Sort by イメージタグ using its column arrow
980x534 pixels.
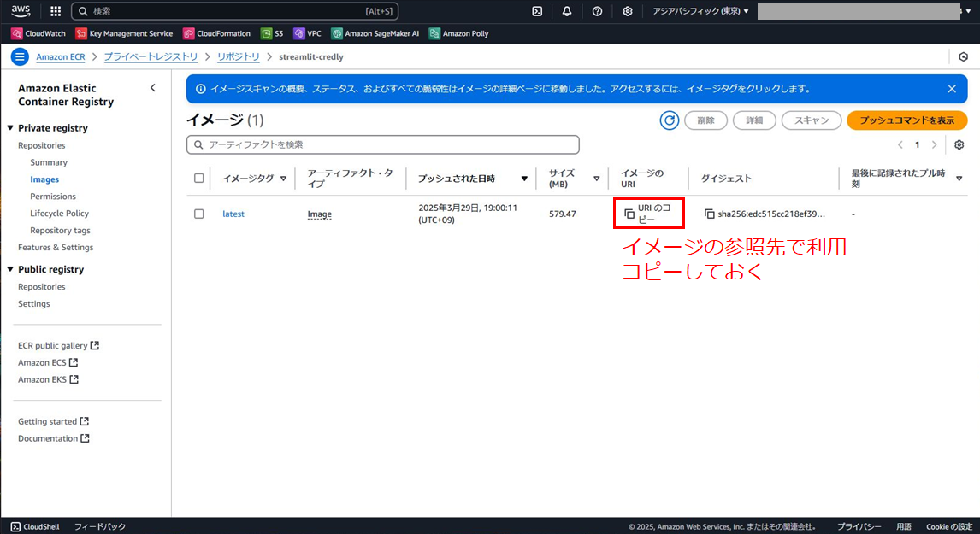[x=282, y=178]
